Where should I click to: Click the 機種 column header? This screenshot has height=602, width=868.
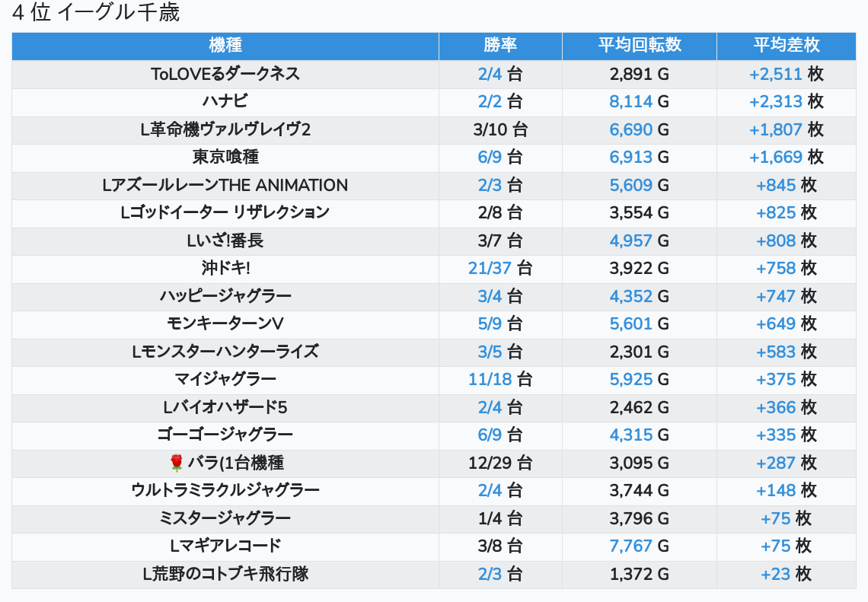click(225, 45)
